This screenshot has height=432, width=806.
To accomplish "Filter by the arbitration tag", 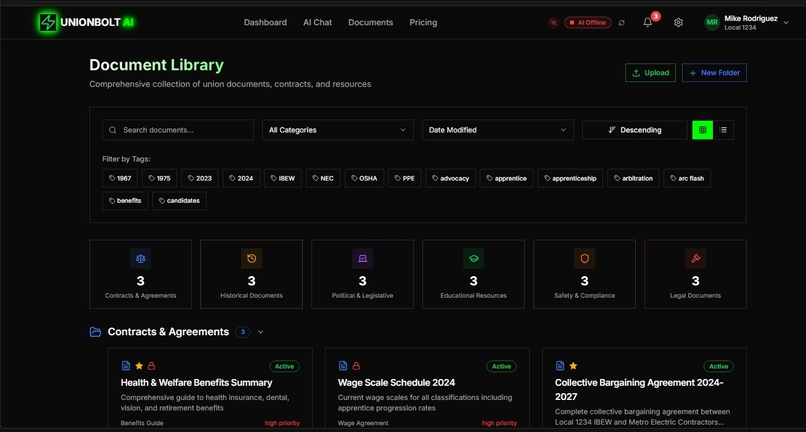I will (x=633, y=178).
